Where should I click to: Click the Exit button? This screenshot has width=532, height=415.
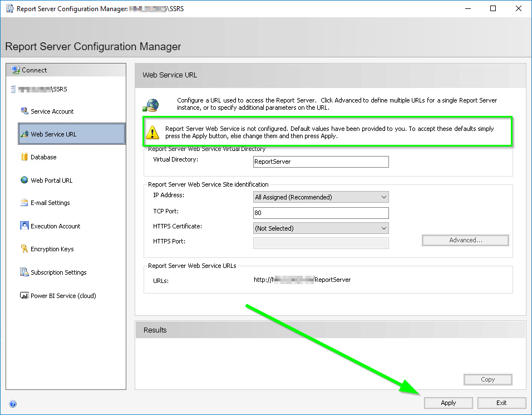point(501,403)
